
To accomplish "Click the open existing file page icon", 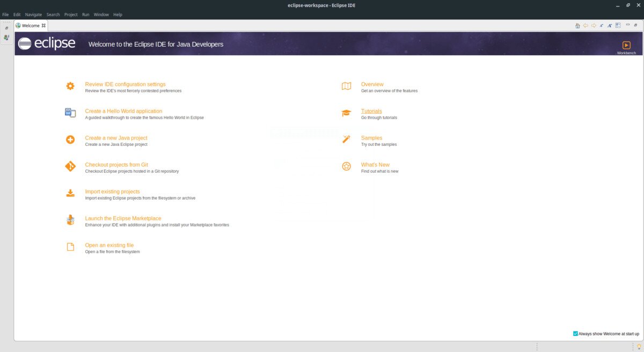I will point(70,247).
